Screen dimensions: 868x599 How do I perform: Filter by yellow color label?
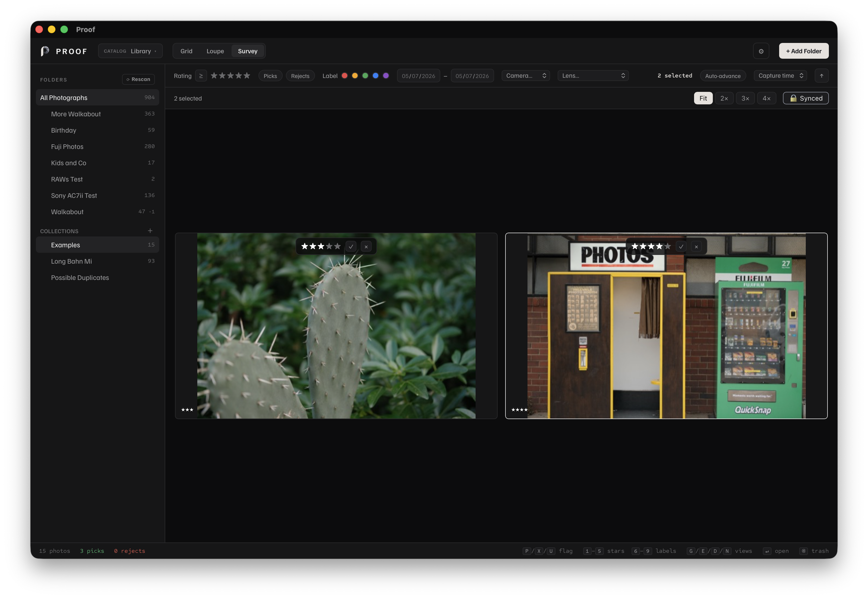pos(355,76)
